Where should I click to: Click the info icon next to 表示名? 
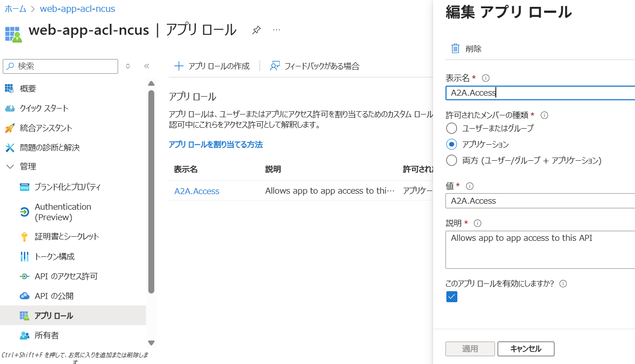pos(486,78)
